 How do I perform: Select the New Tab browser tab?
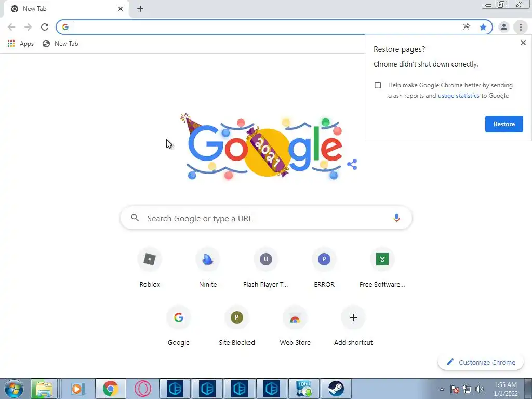[x=66, y=9]
